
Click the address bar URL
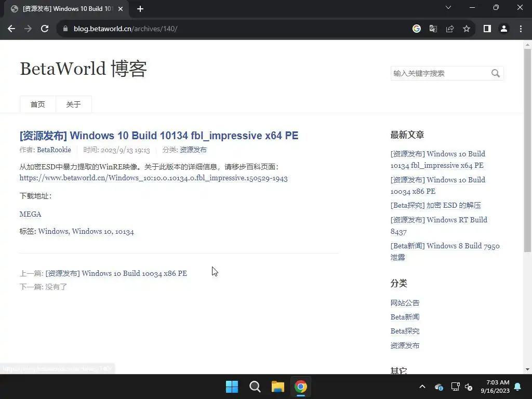(126, 29)
